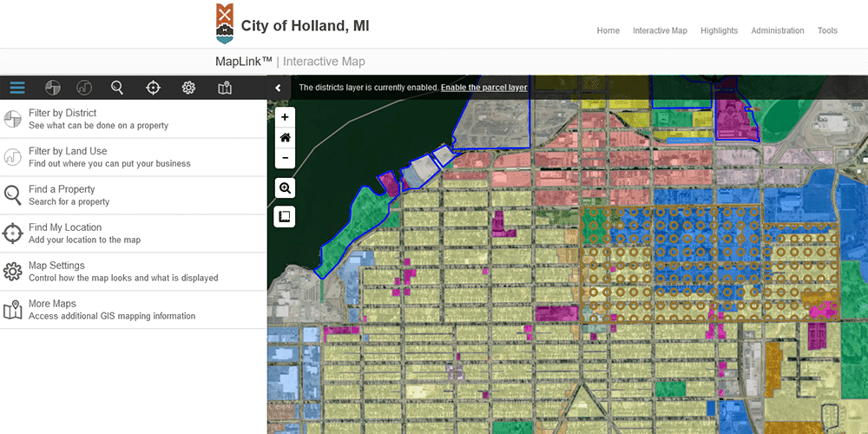Click the map pin icon beside More Maps

click(x=12, y=310)
